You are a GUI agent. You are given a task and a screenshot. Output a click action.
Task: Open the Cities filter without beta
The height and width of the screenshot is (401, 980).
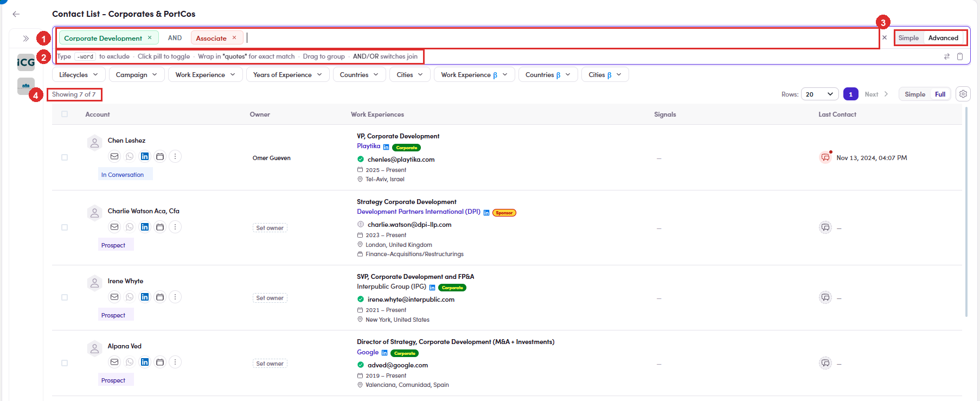[x=410, y=75]
